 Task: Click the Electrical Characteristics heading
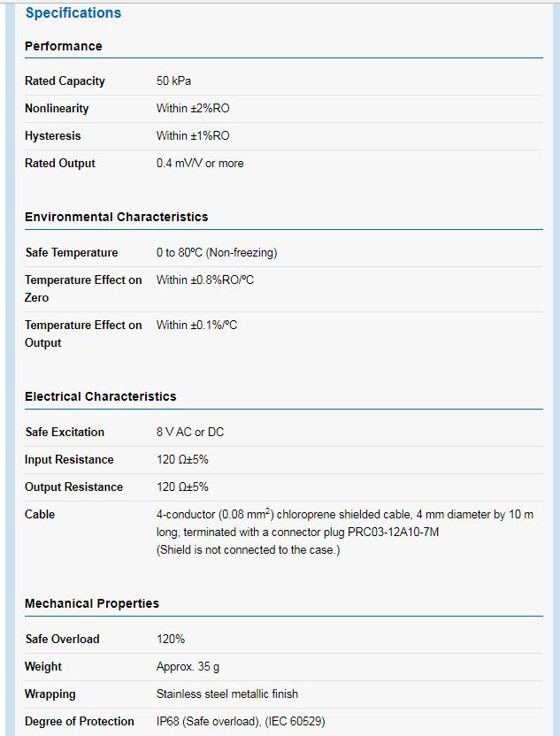click(101, 396)
